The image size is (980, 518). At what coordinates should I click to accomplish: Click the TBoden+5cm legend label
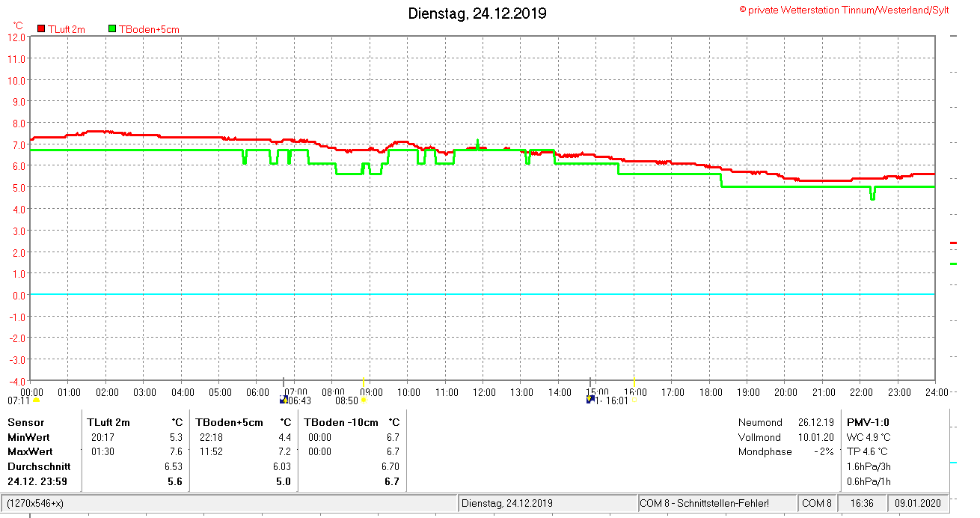click(149, 29)
